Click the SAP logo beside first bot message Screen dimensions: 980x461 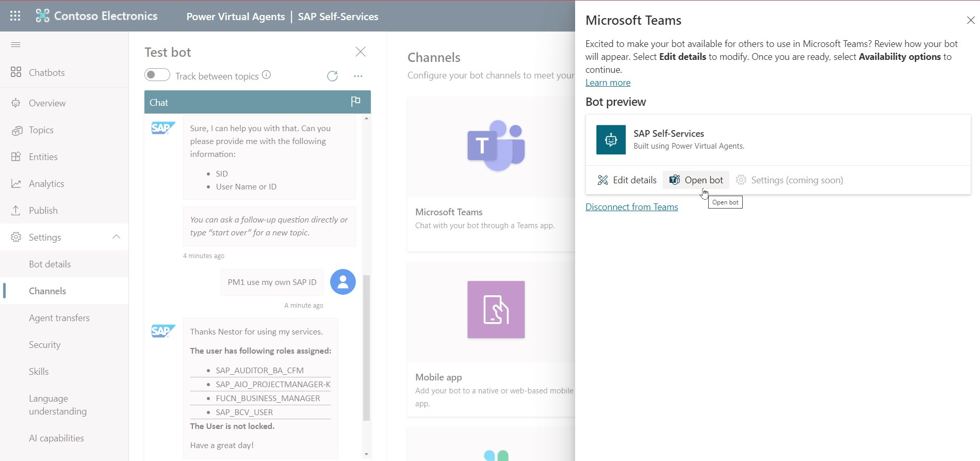point(163,128)
